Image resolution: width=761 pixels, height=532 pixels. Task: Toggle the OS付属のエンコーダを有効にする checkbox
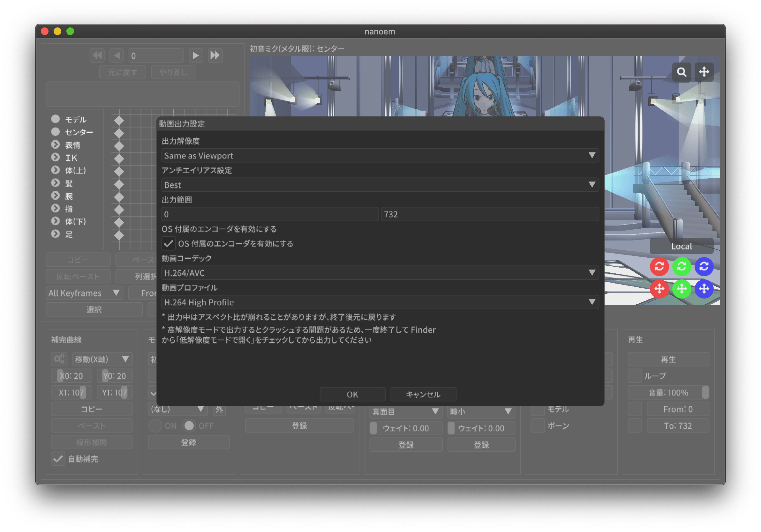coord(168,244)
